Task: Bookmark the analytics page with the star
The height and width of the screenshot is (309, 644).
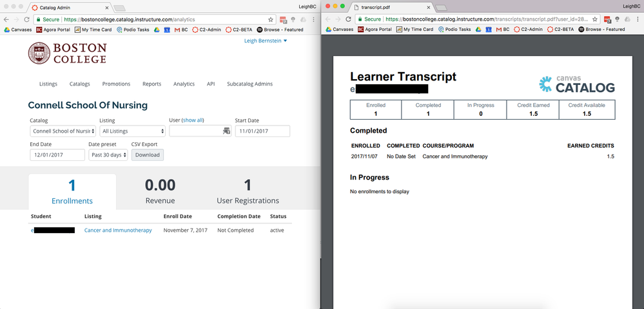Action: pyautogui.click(x=270, y=19)
